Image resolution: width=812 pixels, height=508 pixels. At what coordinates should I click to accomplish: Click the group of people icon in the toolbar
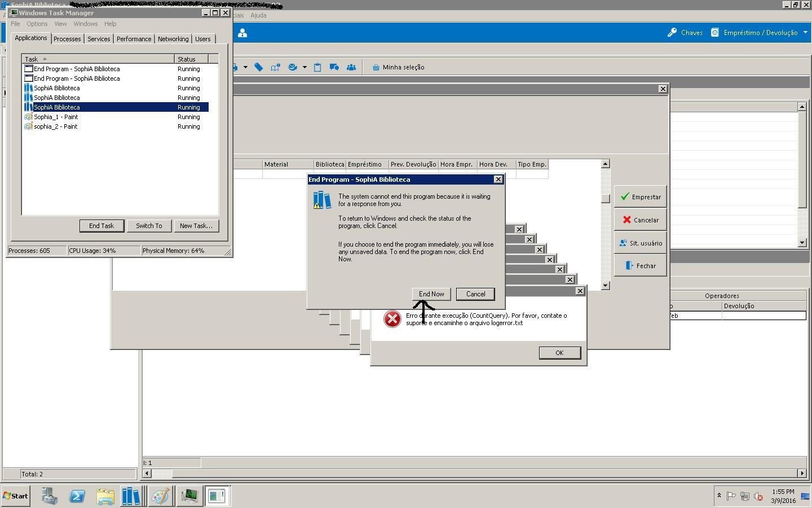(351, 67)
